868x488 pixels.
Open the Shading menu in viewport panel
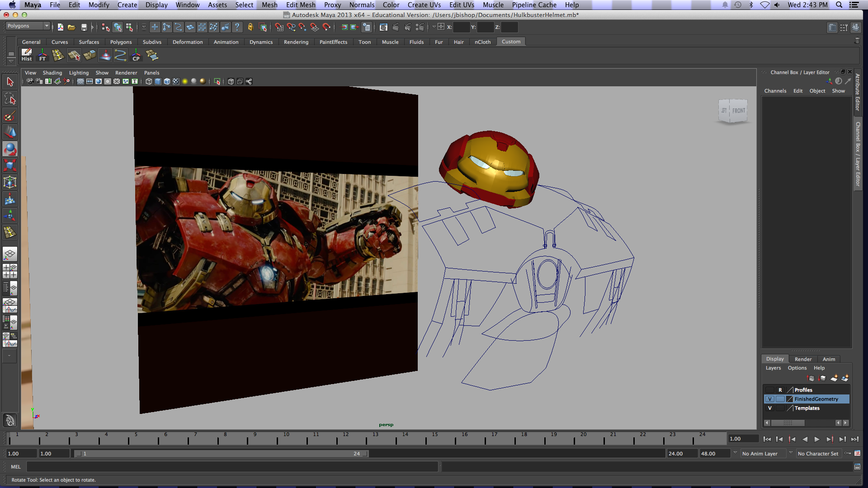click(x=52, y=73)
